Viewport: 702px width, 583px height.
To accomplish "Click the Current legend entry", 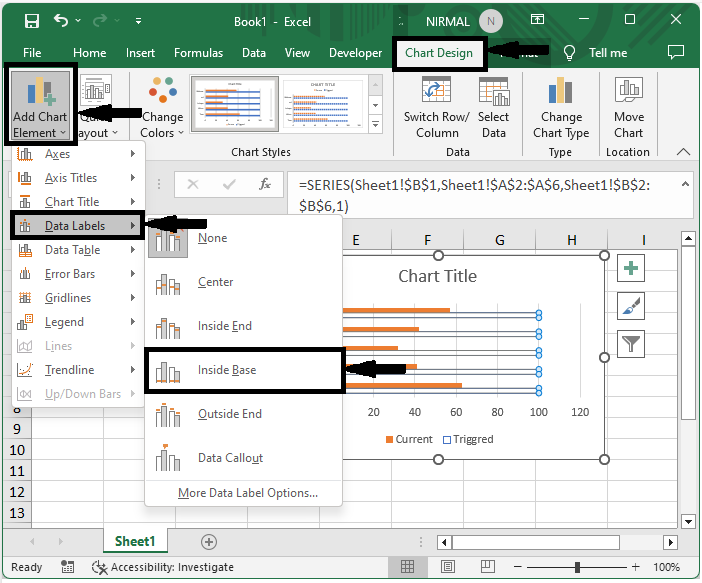I will coord(409,439).
